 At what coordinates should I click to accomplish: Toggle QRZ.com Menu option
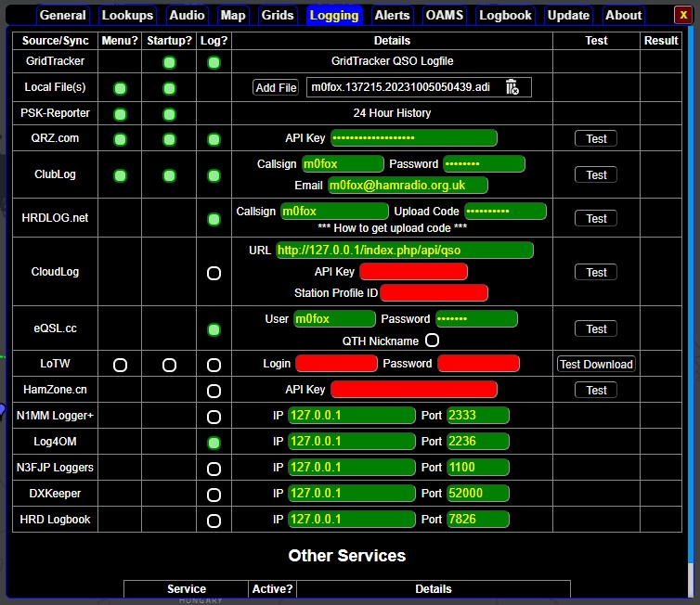point(120,139)
